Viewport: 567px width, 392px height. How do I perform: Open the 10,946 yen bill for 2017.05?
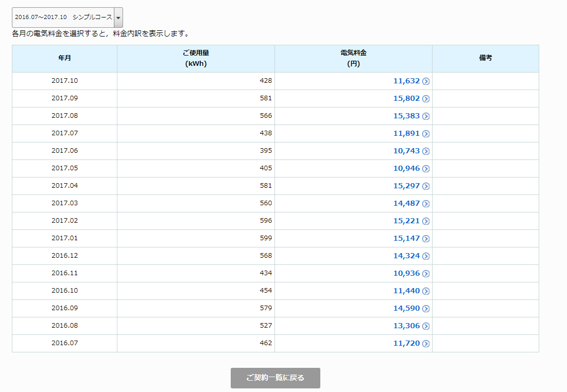click(x=406, y=168)
